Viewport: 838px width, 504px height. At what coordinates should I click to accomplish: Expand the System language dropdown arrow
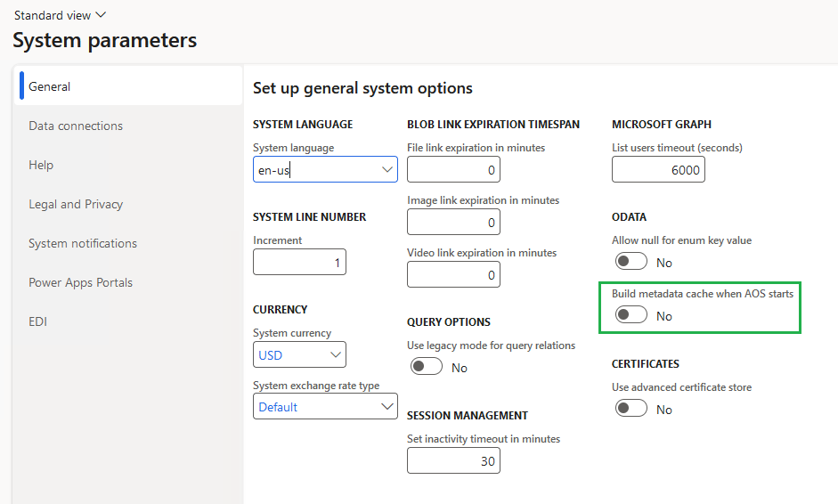[x=387, y=169]
